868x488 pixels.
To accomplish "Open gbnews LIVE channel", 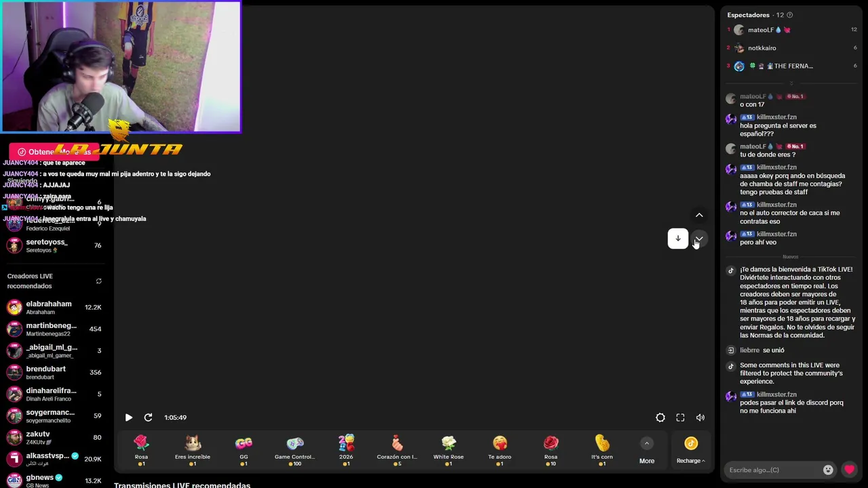I will click(54, 481).
